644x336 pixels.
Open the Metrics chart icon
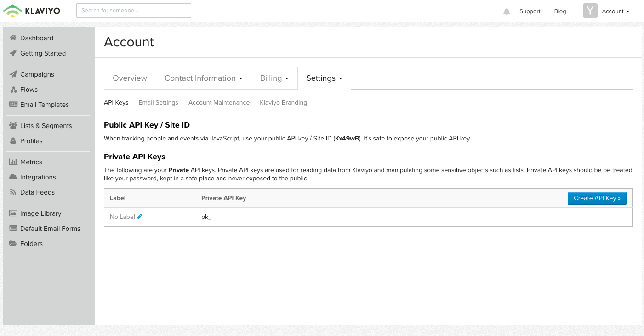point(13,162)
